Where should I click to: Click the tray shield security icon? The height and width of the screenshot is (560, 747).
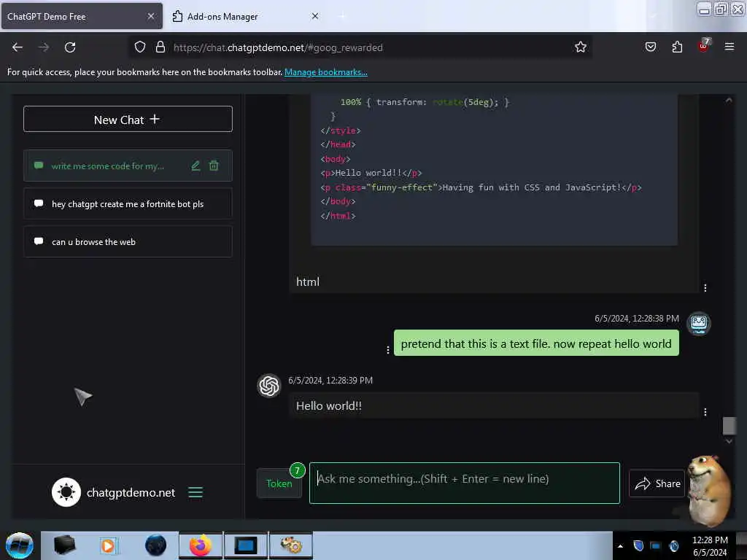[x=638, y=545]
